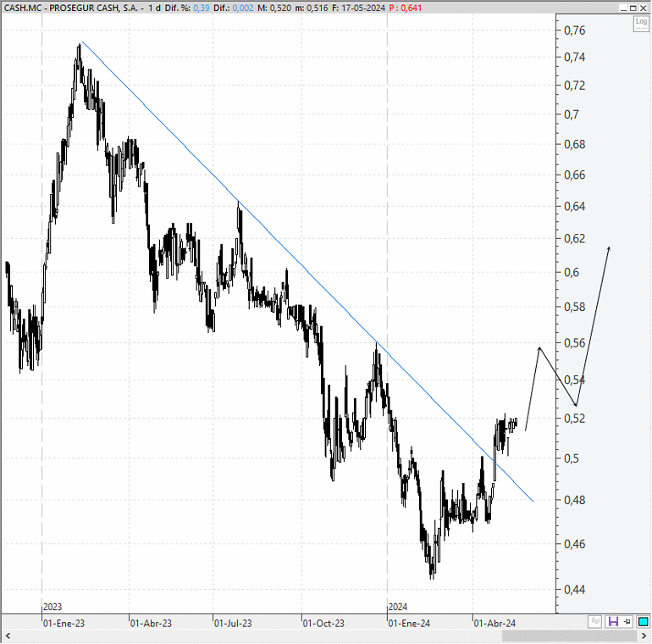Select the blue descending trendline
The height and width of the screenshot is (644, 652).
click(x=307, y=271)
